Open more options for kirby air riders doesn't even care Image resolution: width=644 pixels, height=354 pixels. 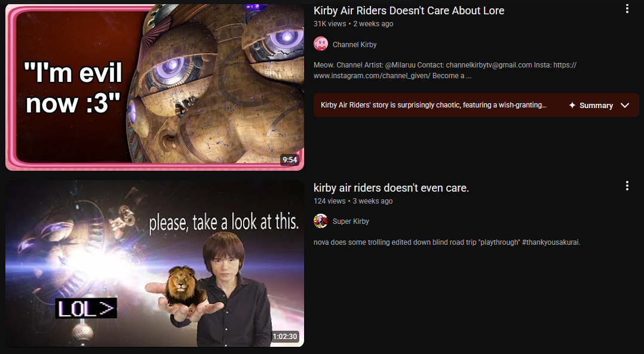click(627, 186)
